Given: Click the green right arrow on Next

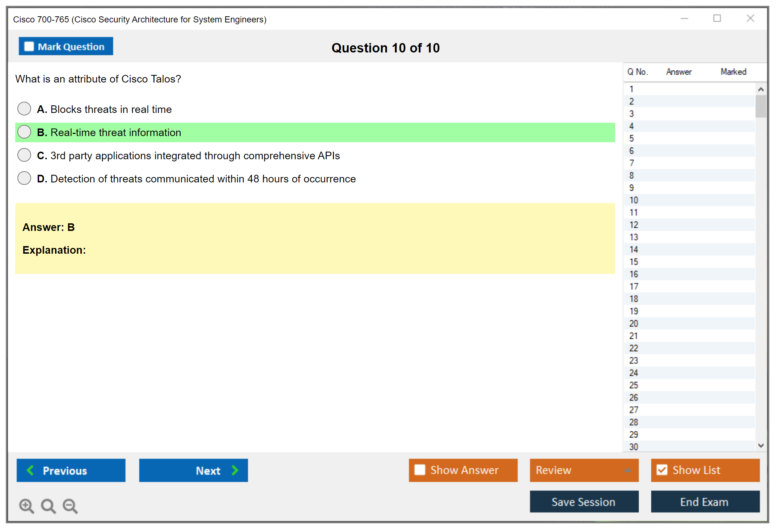Looking at the screenshot, I should (x=235, y=470).
